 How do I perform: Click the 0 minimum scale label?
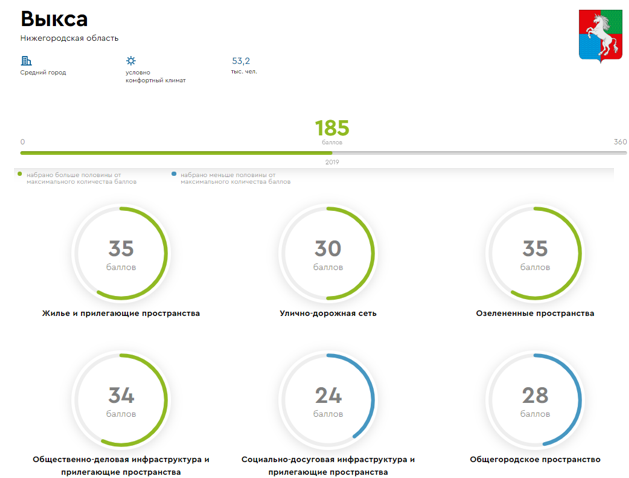22,142
